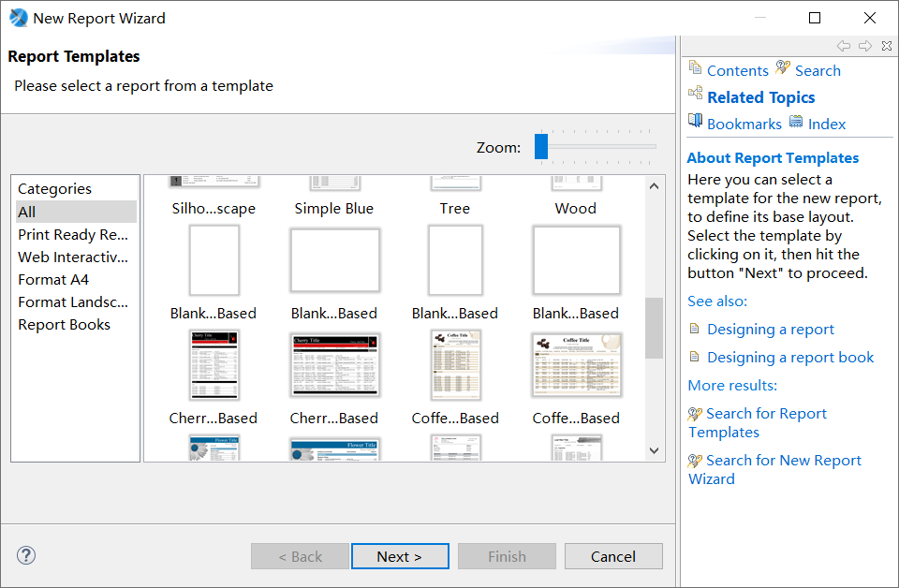Open the Designing a report book link

point(790,357)
